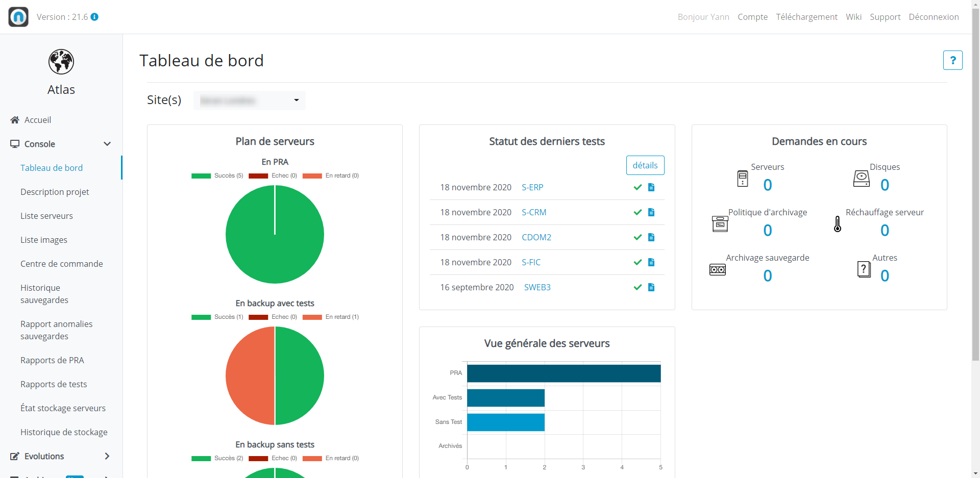Open the Site(s) dropdown
This screenshot has width=980, height=478.
pyautogui.click(x=250, y=100)
